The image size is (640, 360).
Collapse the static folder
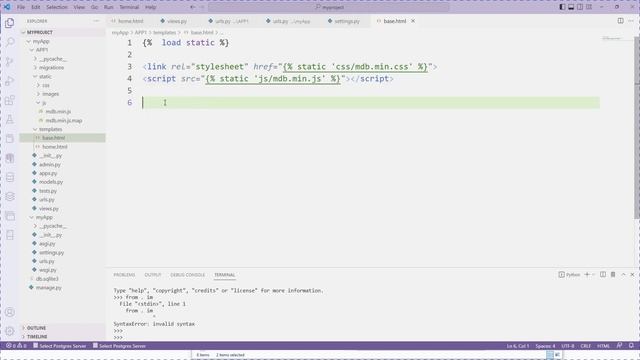click(63, 76)
